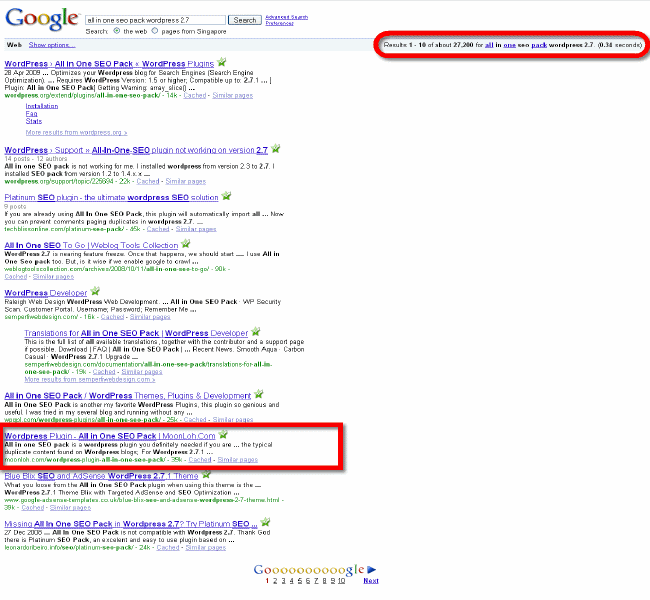The width and height of the screenshot is (650, 600).
Task: Open Similar pages for weblogtoolscollection.com result
Action: point(53,277)
